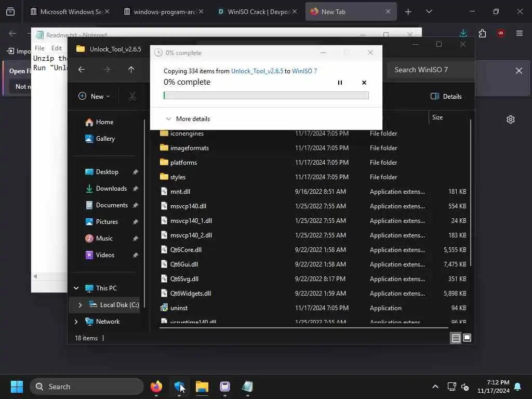The height and width of the screenshot is (399, 532).
Task: Open the uBlock Origin extension icon
Action: (501, 33)
